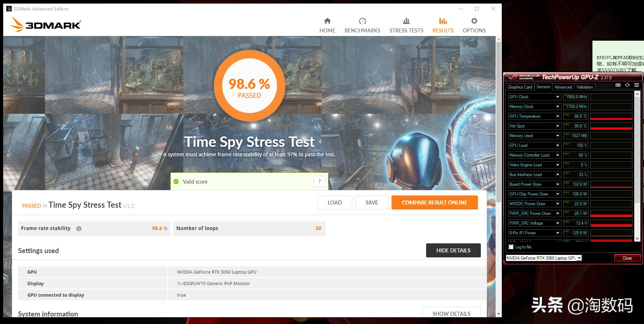
Task: Open Bus Interface Load sensor dropdown
Action: [x=558, y=175]
